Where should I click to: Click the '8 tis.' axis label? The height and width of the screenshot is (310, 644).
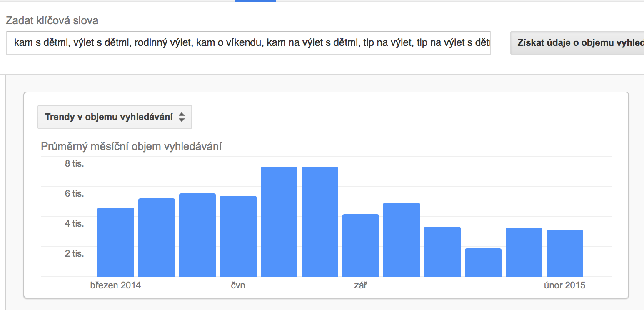pyautogui.click(x=74, y=164)
